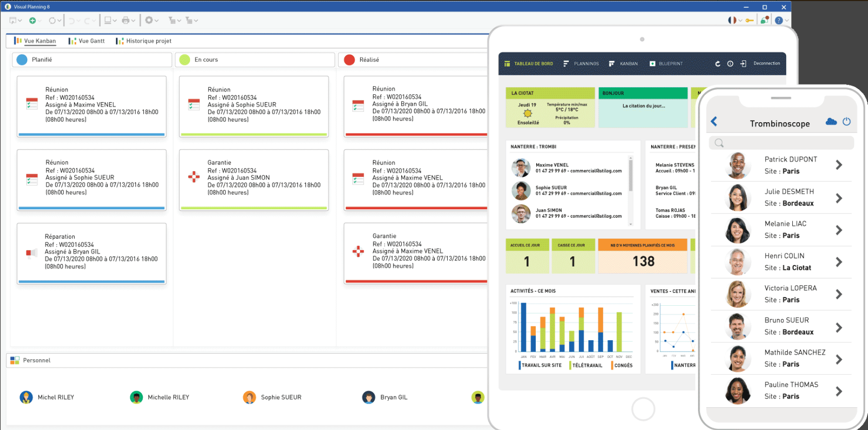The image size is (868, 430).
Task: Tap the back arrow in Trombinoscope header
Action: 714,122
